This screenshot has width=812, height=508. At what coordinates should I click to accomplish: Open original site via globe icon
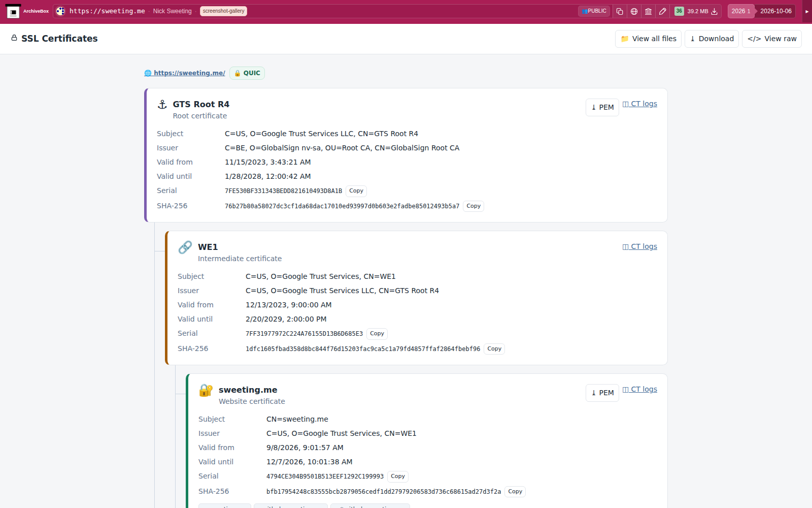pyautogui.click(x=634, y=11)
